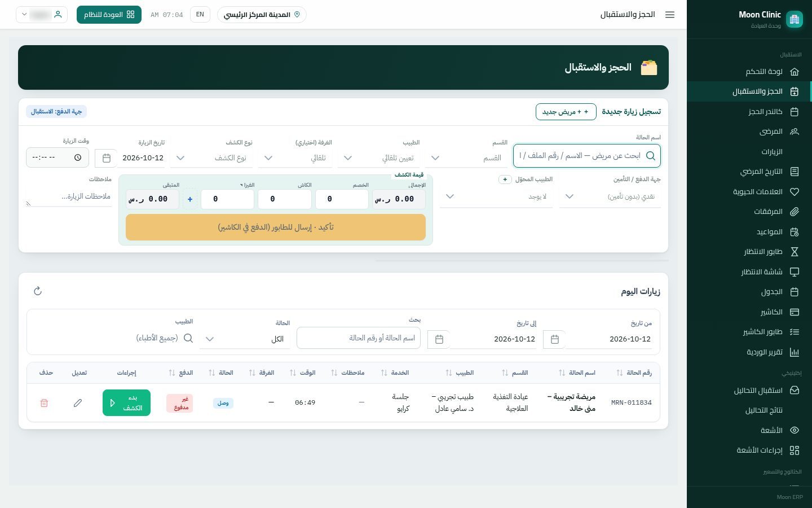Edit the MRN-011834 visit with pencil icon
This screenshot has height=508, width=812.
[78, 403]
